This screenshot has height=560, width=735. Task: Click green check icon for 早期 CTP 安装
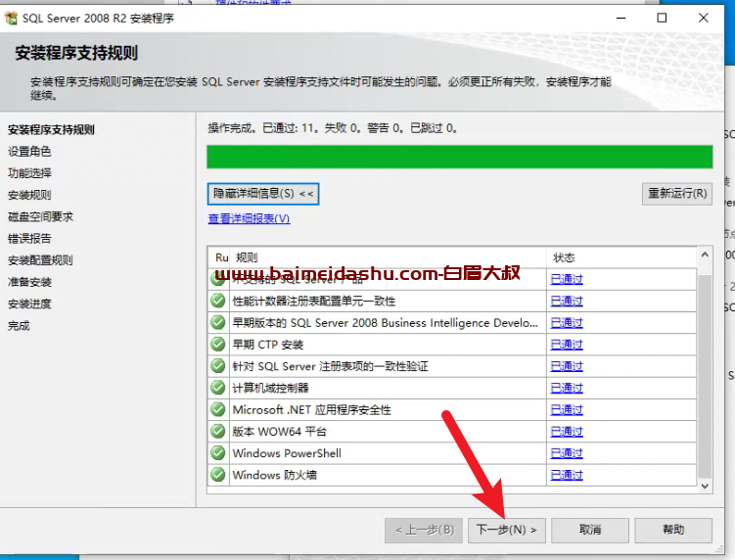click(218, 345)
